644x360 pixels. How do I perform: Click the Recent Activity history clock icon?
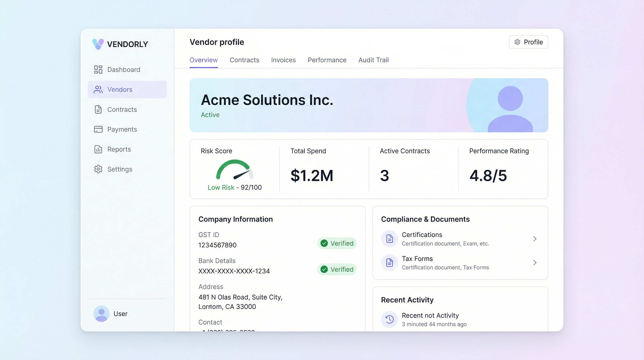[x=389, y=319]
